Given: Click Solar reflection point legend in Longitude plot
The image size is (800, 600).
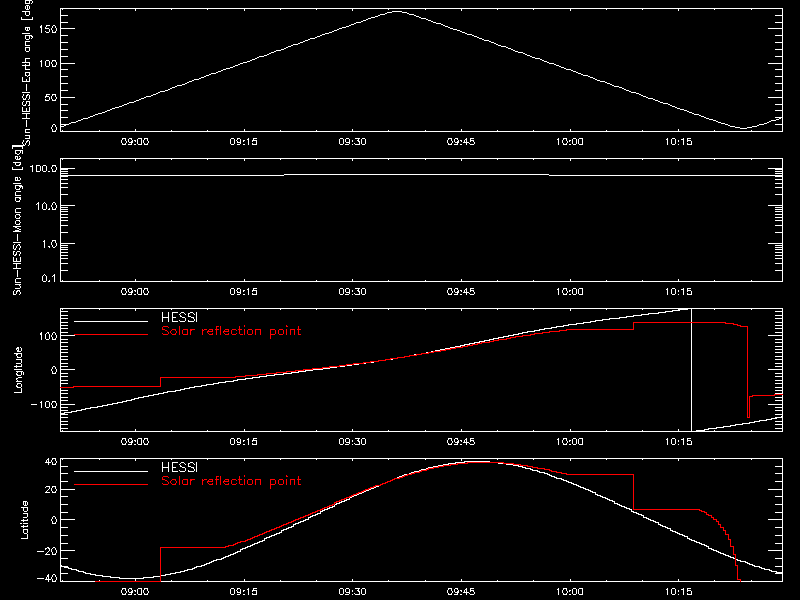Looking at the screenshot, I should pos(231,331).
